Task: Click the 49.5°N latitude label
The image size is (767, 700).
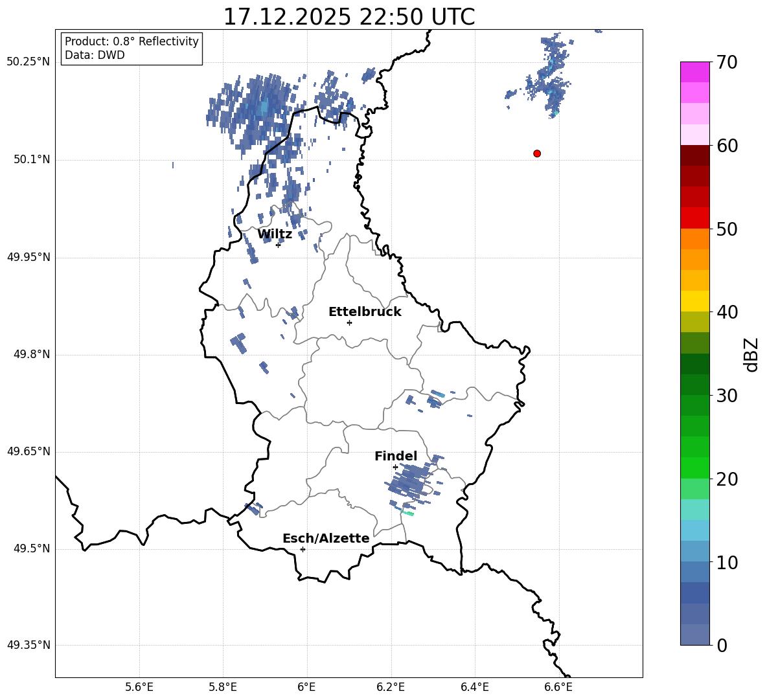Action: [x=32, y=548]
